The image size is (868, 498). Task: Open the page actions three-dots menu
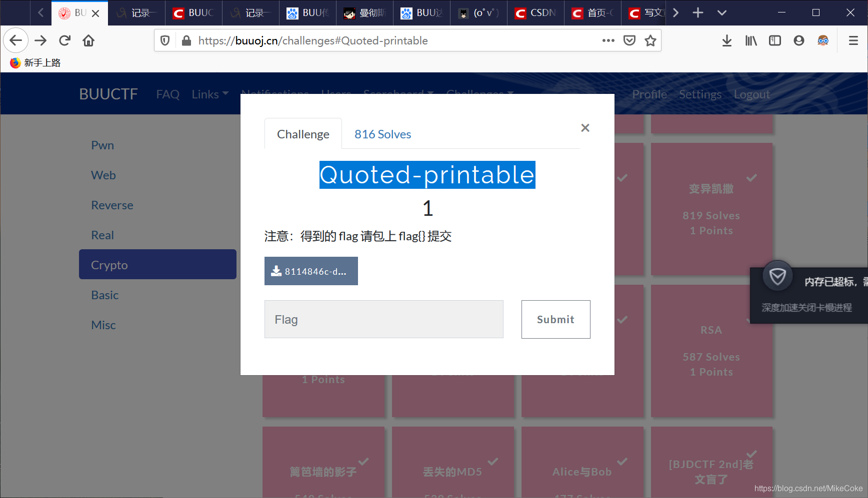[x=608, y=40]
